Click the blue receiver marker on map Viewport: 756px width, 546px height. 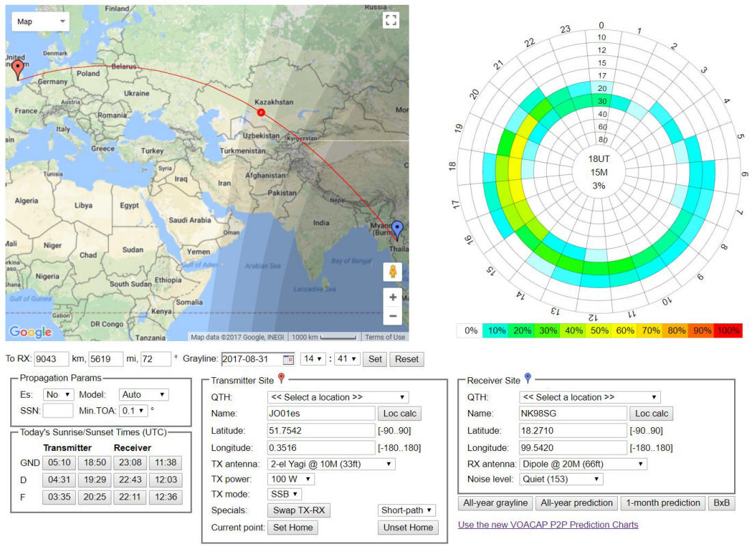coord(396,230)
